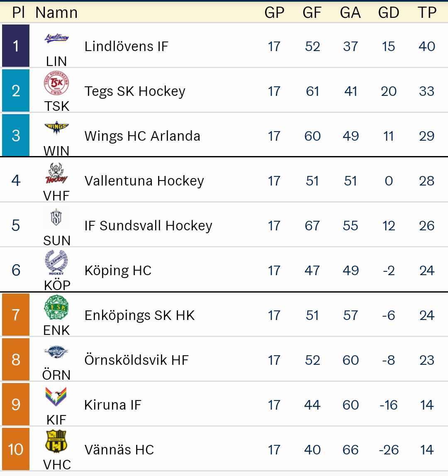Click the IF Sundsvall Hockey shield logo
448x476 pixels.
[56, 217]
